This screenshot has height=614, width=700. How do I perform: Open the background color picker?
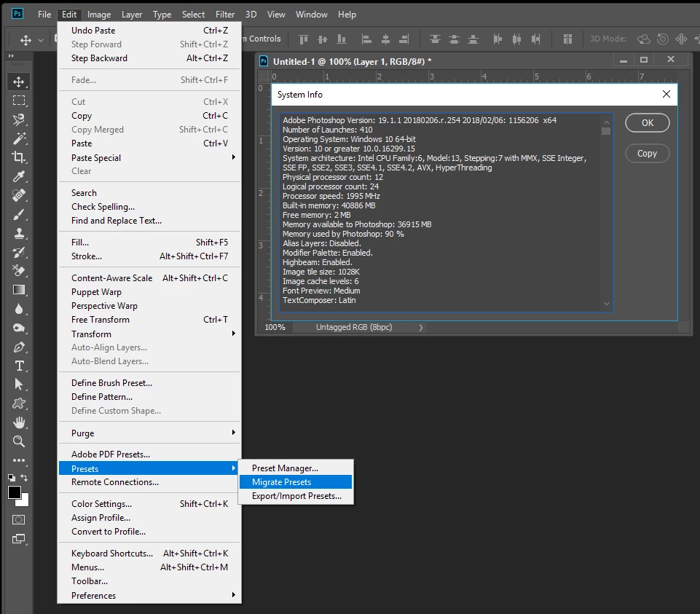pyautogui.click(x=25, y=502)
